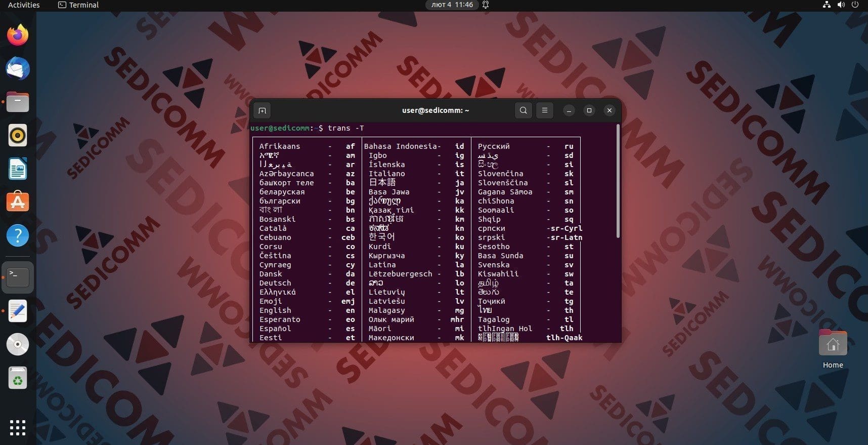
Task: Show the applications grid
Action: pyautogui.click(x=18, y=428)
